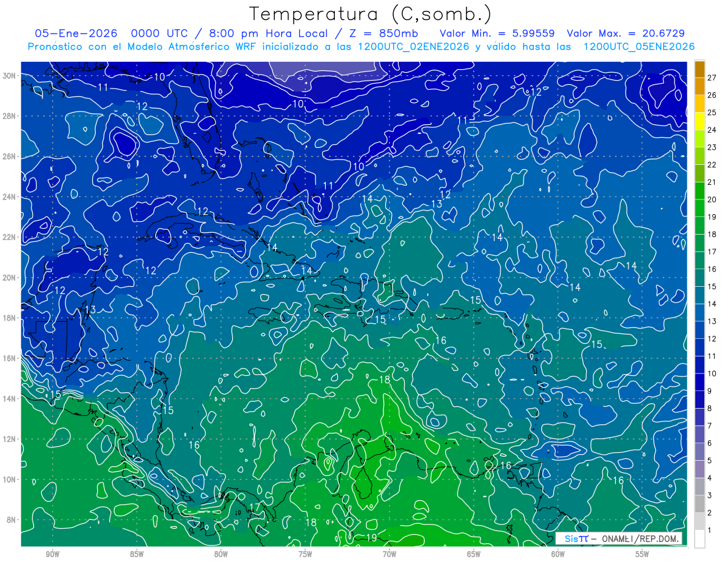The height and width of the screenshot is (562, 728).
Task: Click the yellow legend swatch between 24 and 25
Action: [x=699, y=121]
